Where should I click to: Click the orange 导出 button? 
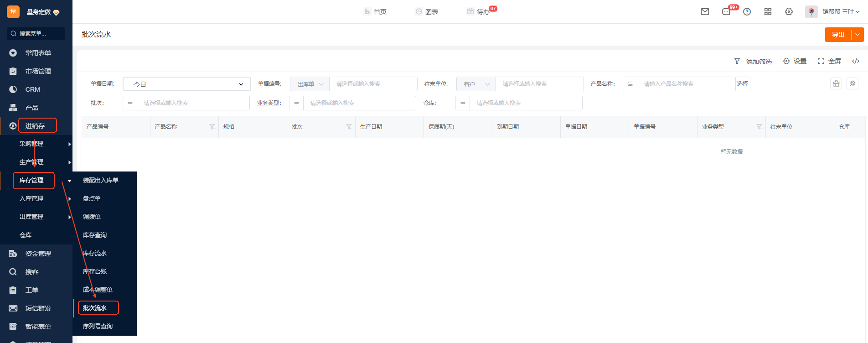click(838, 35)
